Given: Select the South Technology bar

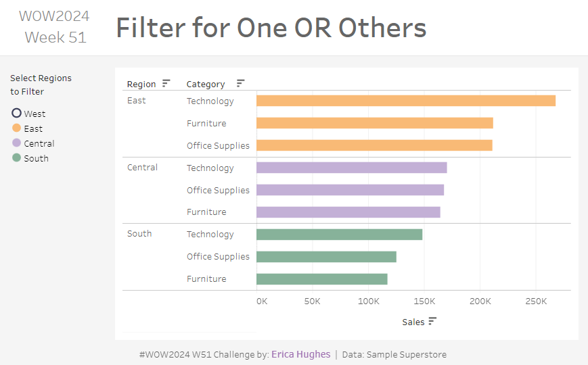Looking at the screenshot, I should (339, 234).
